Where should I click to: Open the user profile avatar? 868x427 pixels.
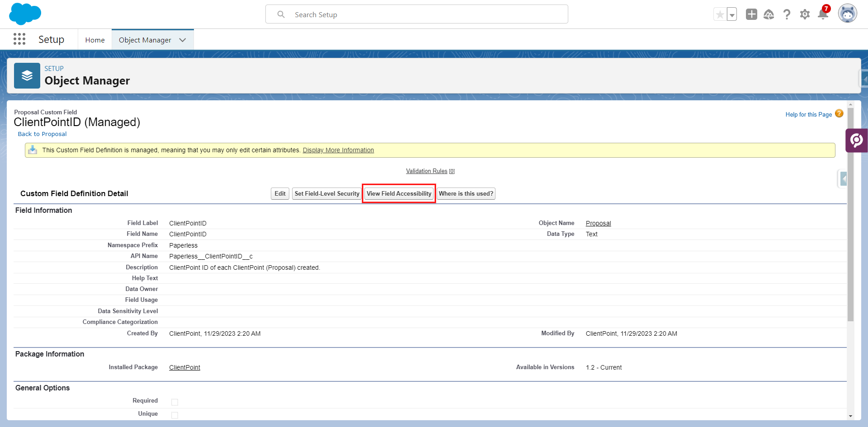[x=847, y=14]
